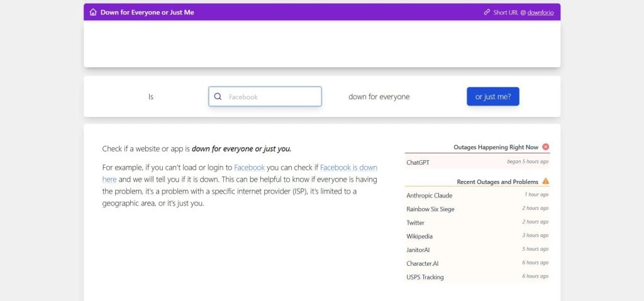Follow the "Facebook is down here" link
The width and height of the screenshot is (644, 301).
tap(348, 168)
